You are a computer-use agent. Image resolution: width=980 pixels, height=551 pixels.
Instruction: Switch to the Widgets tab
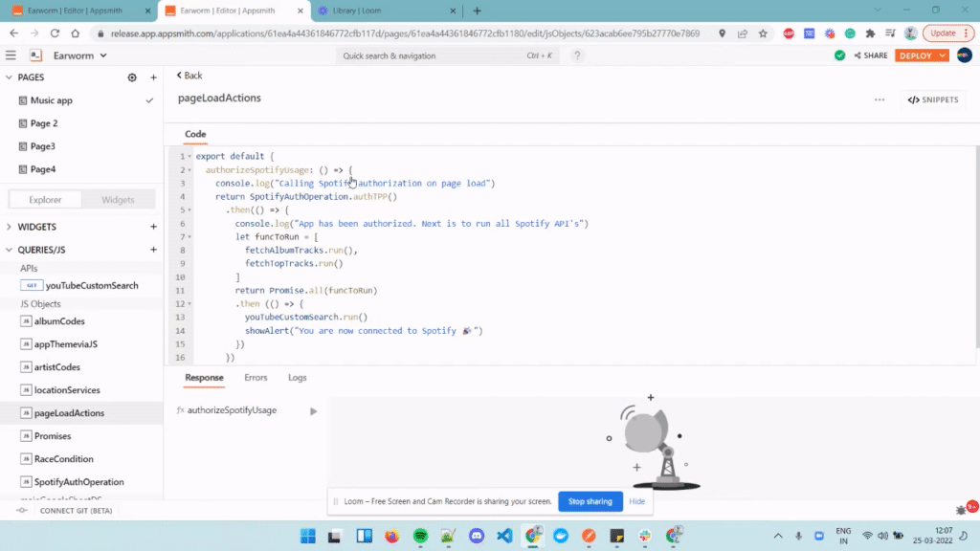[x=118, y=200]
